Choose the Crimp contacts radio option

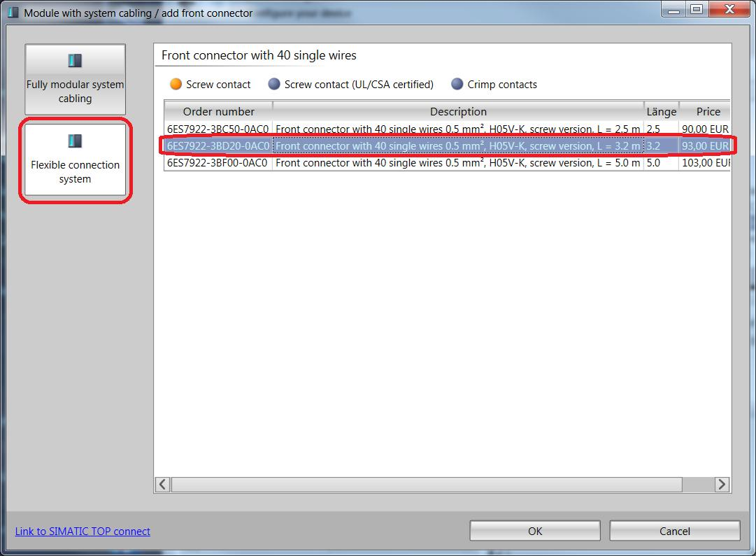tap(494, 85)
